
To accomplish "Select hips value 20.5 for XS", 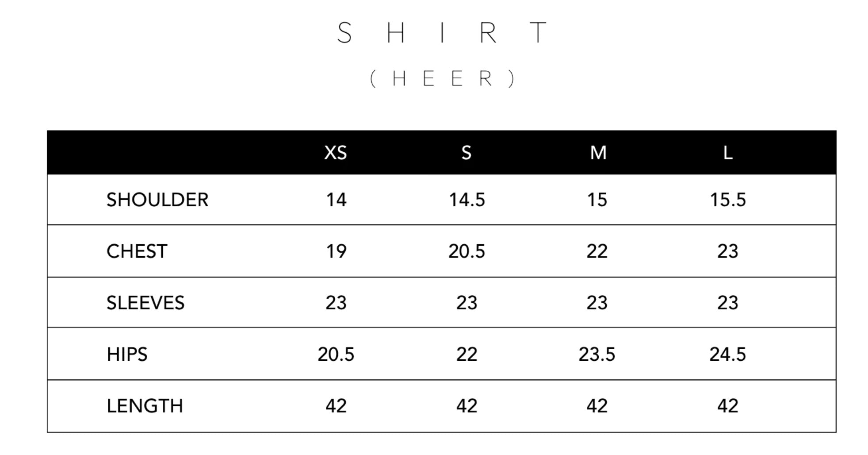I will point(336,354).
